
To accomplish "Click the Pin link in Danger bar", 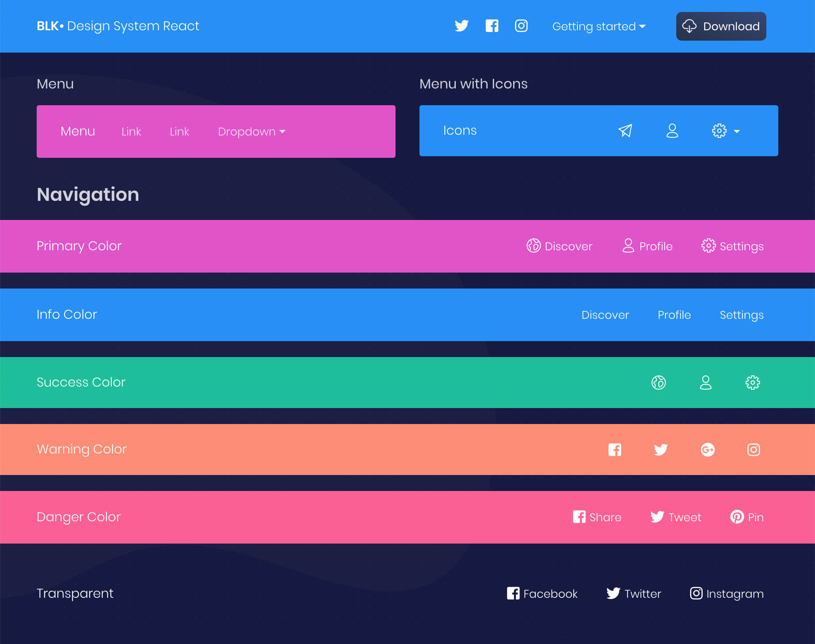I will [747, 517].
